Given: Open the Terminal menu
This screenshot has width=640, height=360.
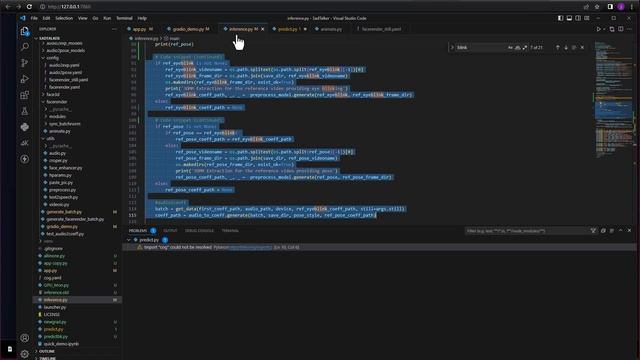Looking at the screenshot, I should pos(124,18).
